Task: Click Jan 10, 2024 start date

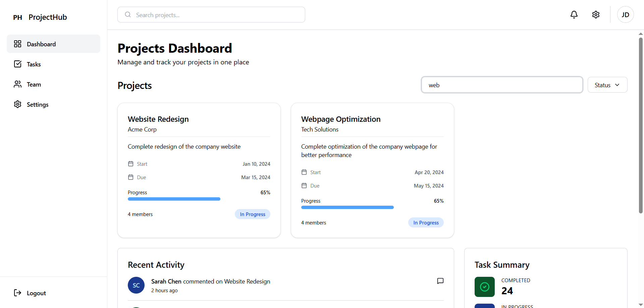Action: [x=257, y=164]
